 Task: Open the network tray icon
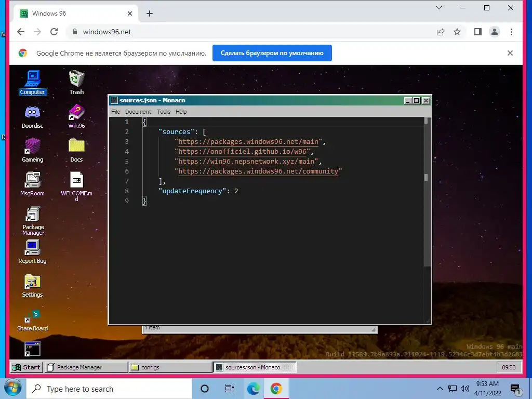click(x=453, y=389)
